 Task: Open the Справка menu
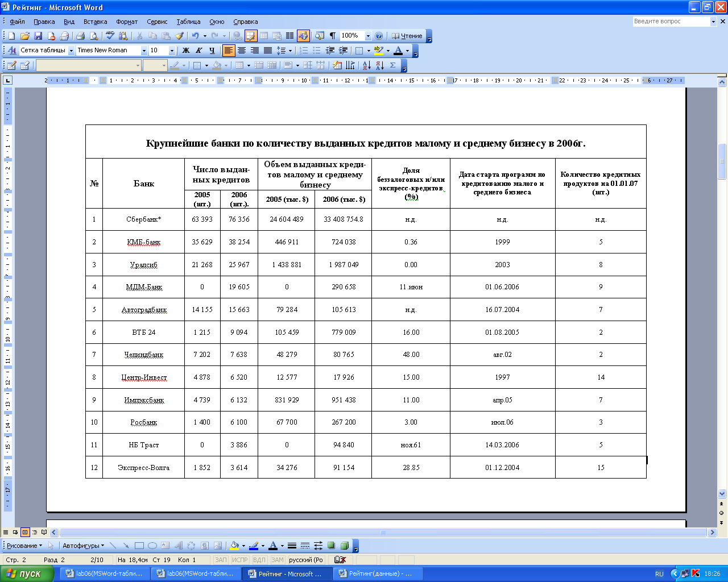click(246, 22)
